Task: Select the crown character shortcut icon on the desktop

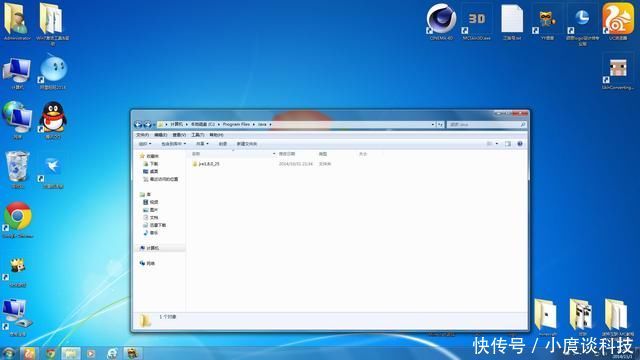Action: click(17, 271)
